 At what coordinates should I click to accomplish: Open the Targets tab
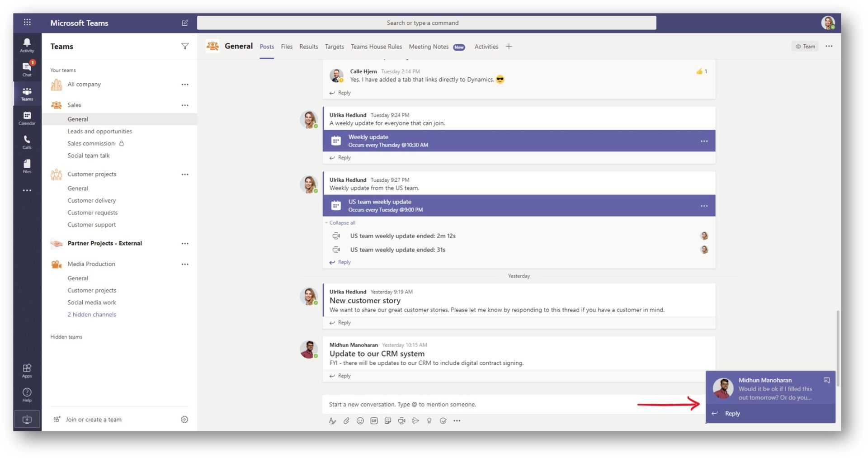(x=334, y=47)
